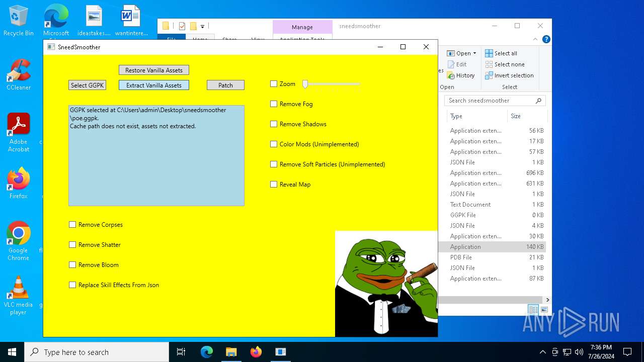Check Remove Soft Particles (Unimplemented) box

click(274, 164)
